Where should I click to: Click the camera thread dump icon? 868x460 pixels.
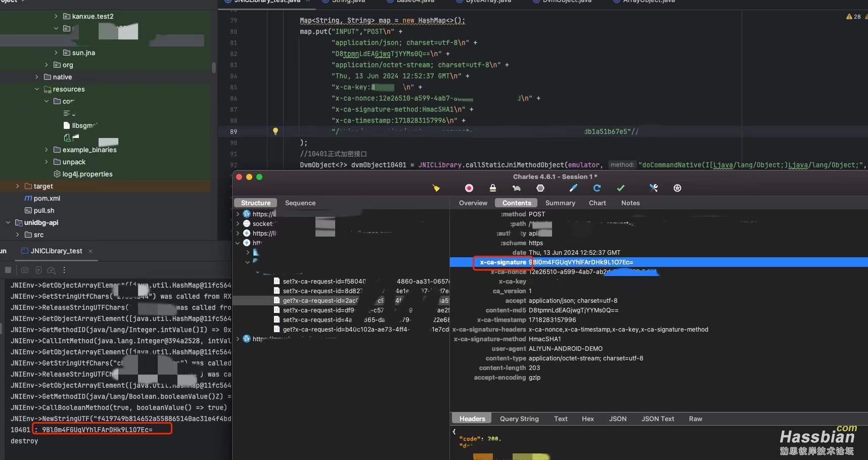(25, 270)
